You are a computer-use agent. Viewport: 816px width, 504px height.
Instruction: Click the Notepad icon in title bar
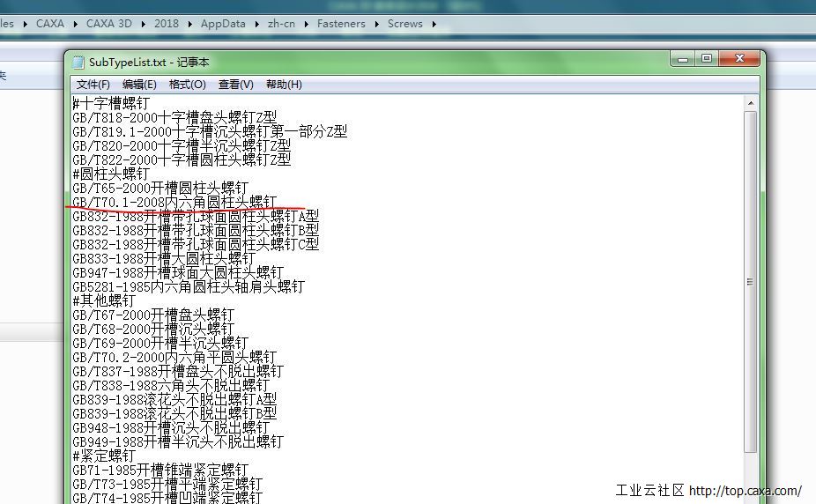coord(78,63)
